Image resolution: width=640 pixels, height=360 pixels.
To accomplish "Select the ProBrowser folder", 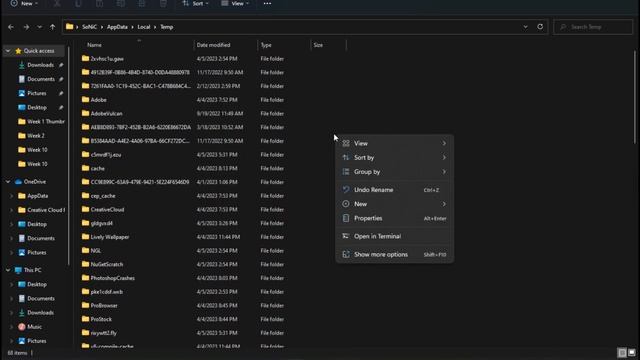I will (x=104, y=305).
